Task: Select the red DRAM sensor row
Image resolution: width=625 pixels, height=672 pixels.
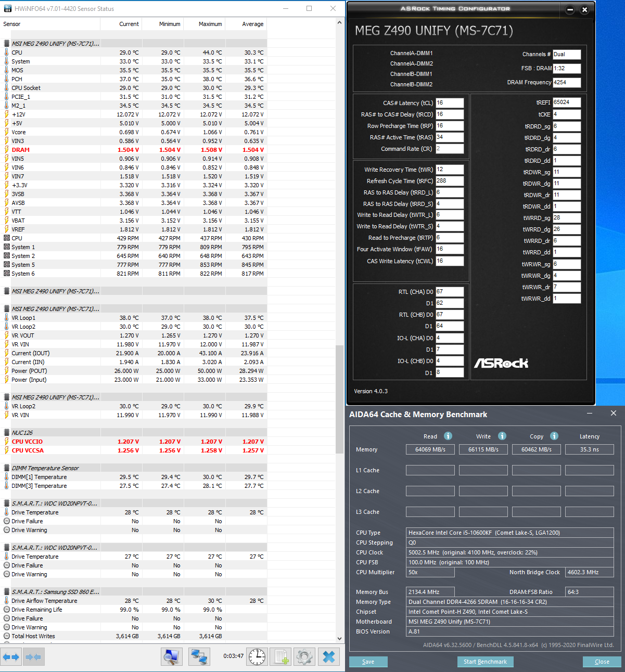Action: [x=134, y=150]
